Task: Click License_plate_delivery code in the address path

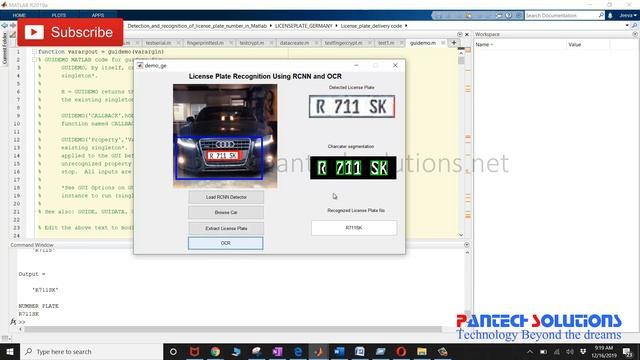Action: tap(371, 26)
